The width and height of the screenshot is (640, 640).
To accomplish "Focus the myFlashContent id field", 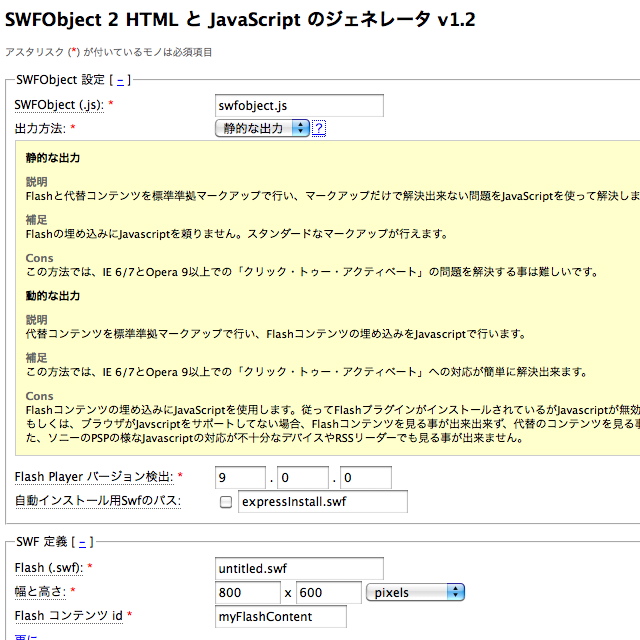I will coord(281,616).
